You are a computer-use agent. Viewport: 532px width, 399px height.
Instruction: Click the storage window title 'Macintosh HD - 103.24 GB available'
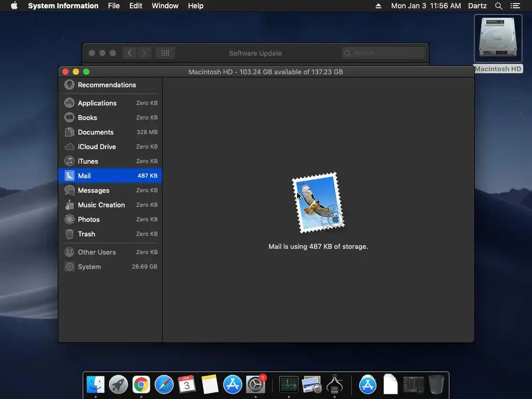tap(265, 72)
